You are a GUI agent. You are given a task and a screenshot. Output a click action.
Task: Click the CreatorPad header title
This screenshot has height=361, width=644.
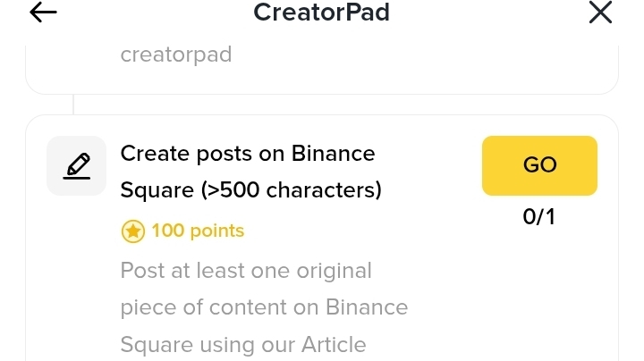(x=322, y=13)
